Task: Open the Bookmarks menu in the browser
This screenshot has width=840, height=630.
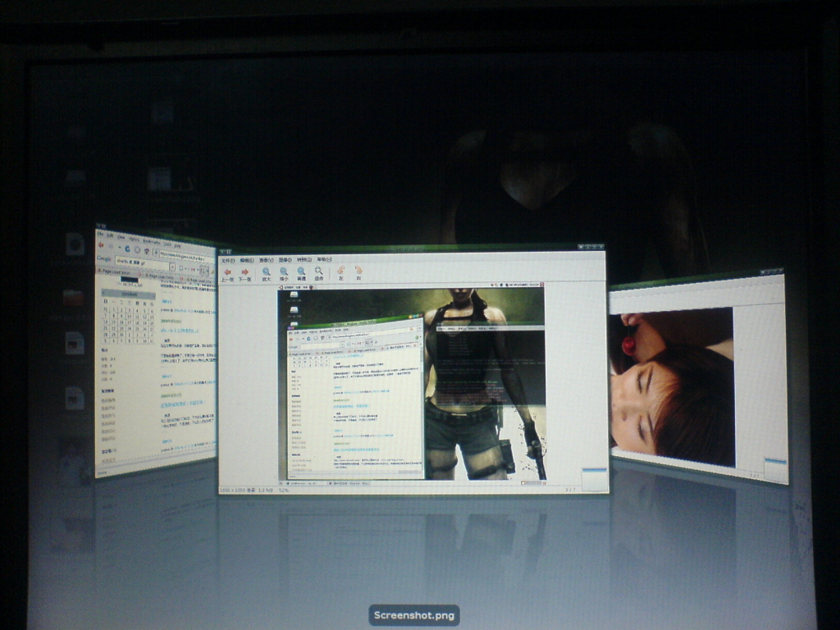Action: coord(152,242)
